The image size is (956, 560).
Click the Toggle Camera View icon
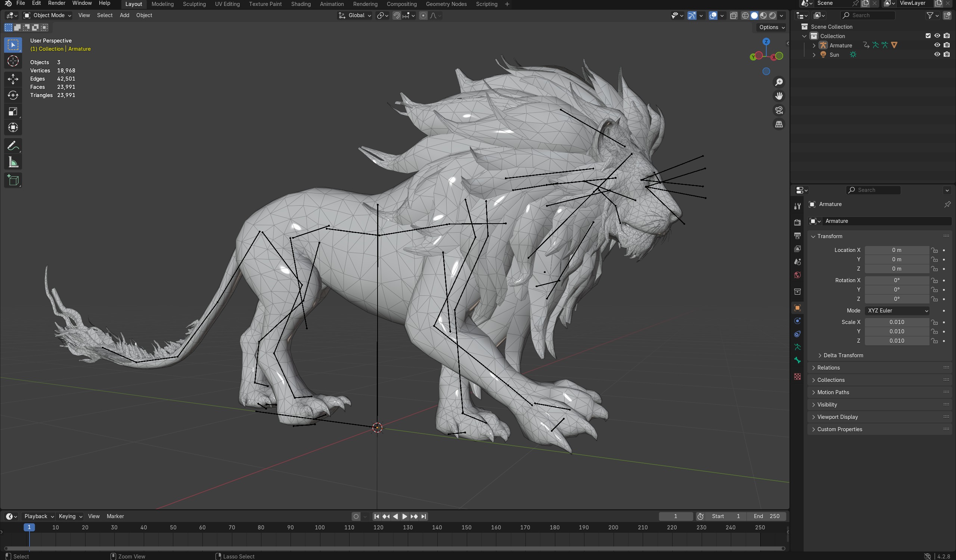[779, 111]
